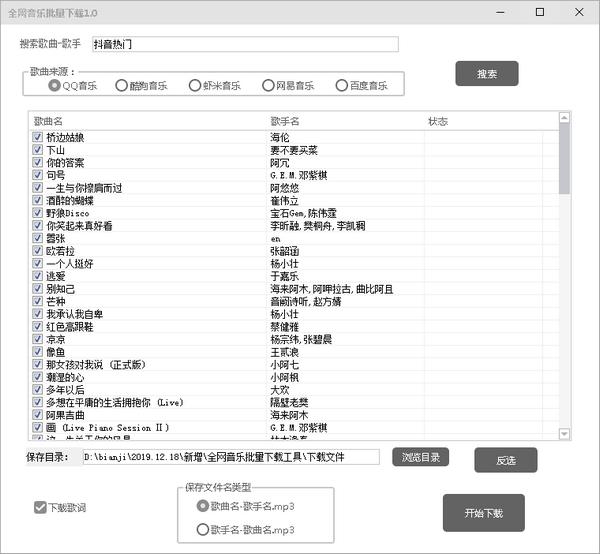This screenshot has height=554, width=600.
Task: Toggle checkbox for 芒种
Action: (37, 301)
